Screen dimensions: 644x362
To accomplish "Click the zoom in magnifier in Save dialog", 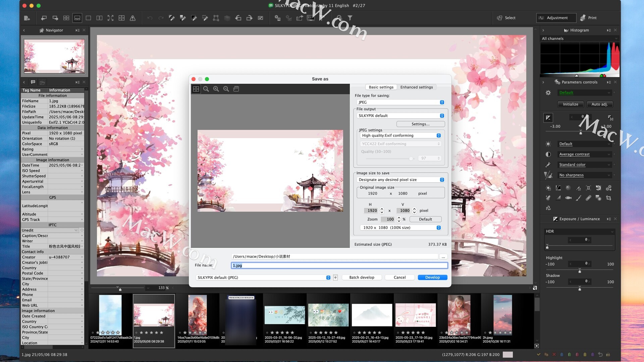I will (x=216, y=89).
